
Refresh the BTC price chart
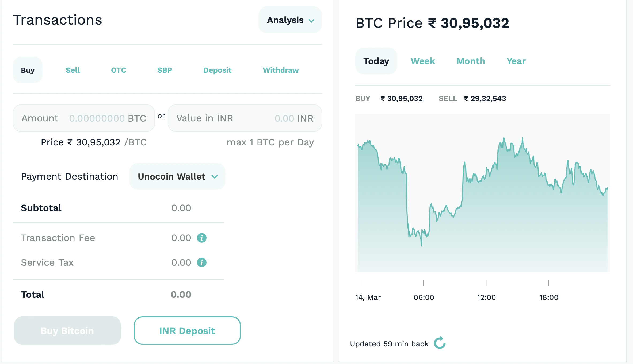[440, 343]
